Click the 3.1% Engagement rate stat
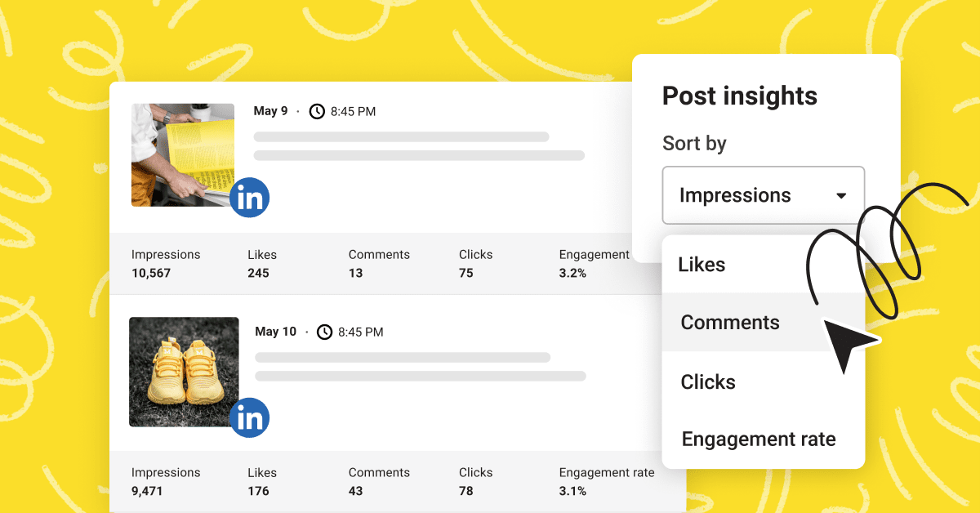Screen dimensions: 980x513 572,491
